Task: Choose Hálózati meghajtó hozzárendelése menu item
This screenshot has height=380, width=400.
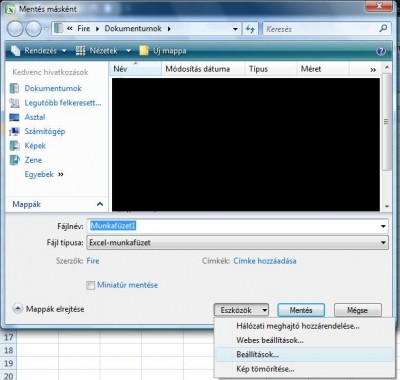Action: (x=298, y=326)
